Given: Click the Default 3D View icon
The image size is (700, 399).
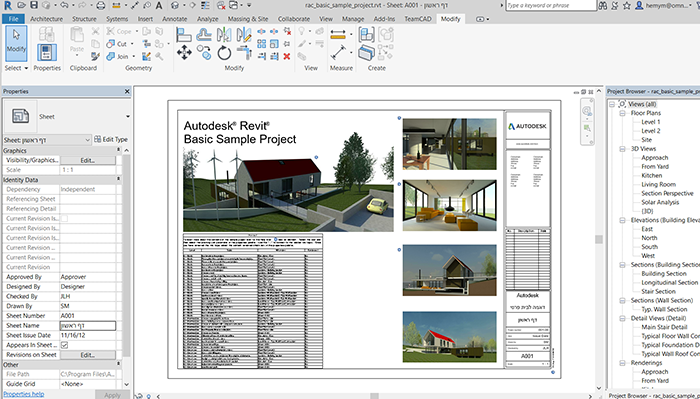Looking at the screenshot, I should [x=175, y=6].
